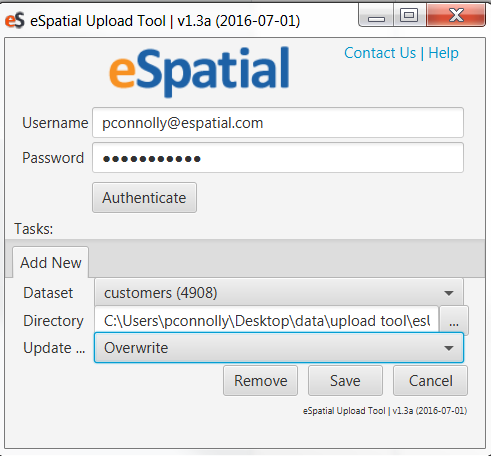This screenshot has width=491, height=456.
Task: Save the upload task
Action: pos(345,381)
